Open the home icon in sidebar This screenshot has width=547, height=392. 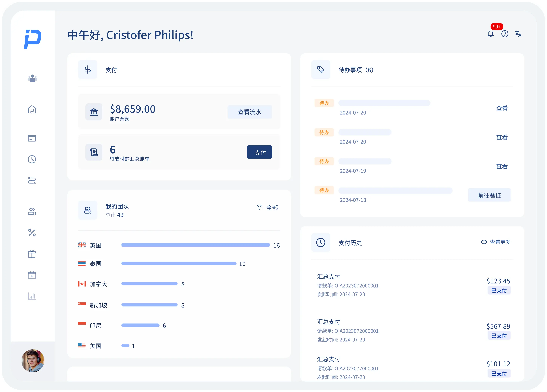tap(32, 110)
